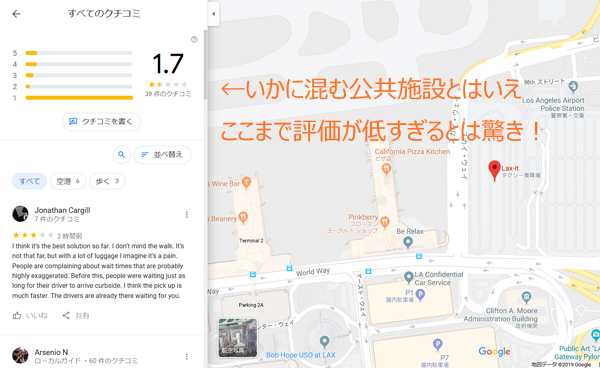Screen dimensions: 600x368
Task: Click the 1.7 average rating number
Action: (168, 64)
